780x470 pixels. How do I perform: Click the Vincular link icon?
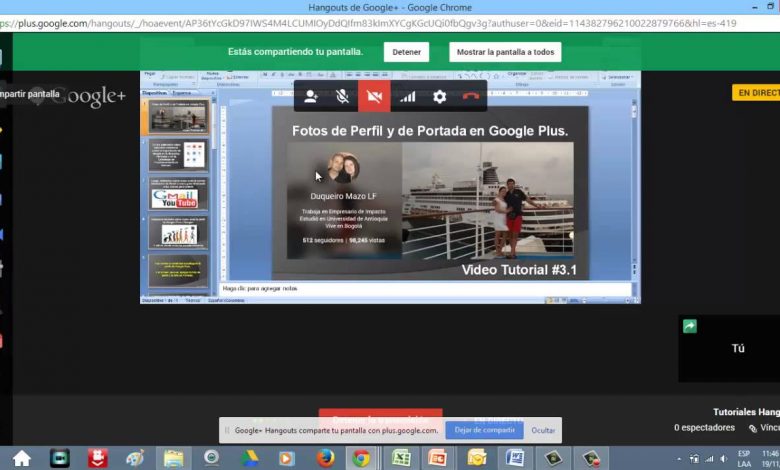point(753,428)
